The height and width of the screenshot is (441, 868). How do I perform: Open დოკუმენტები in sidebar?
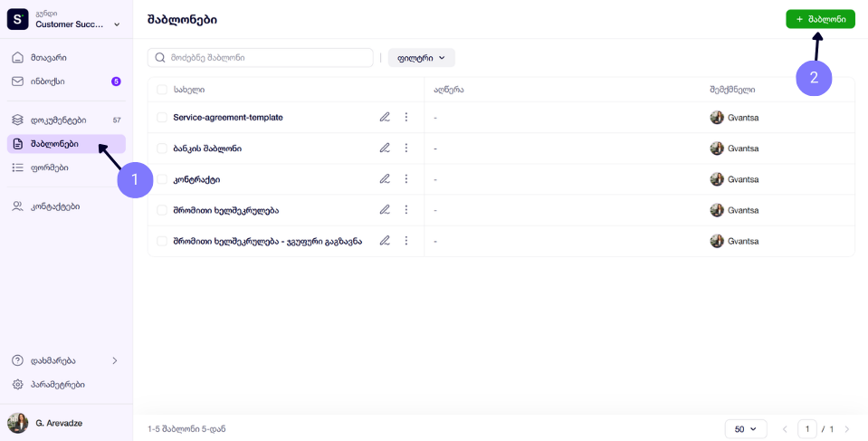66,120
